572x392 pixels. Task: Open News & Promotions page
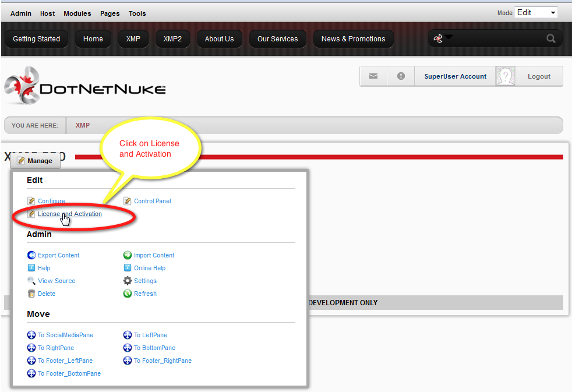pyautogui.click(x=353, y=38)
